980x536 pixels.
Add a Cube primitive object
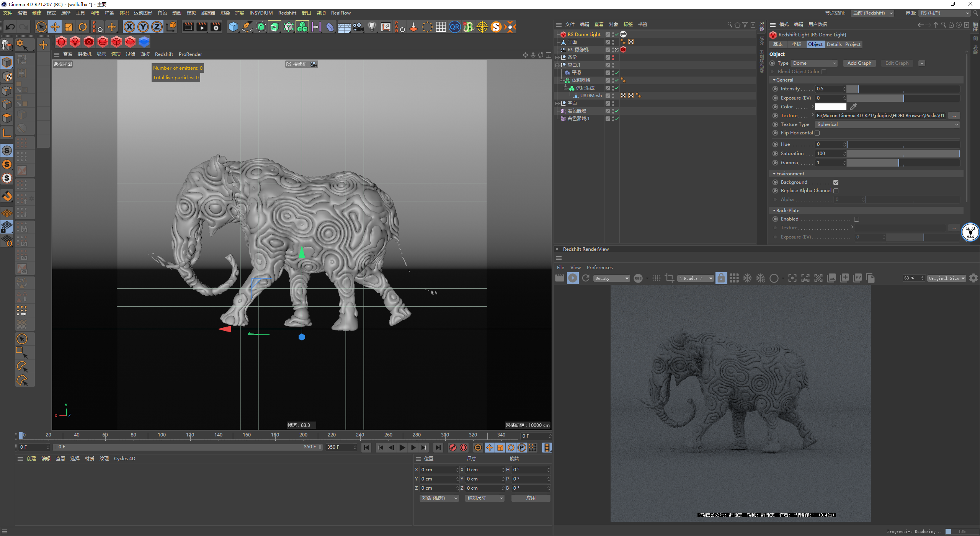click(233, 27)
